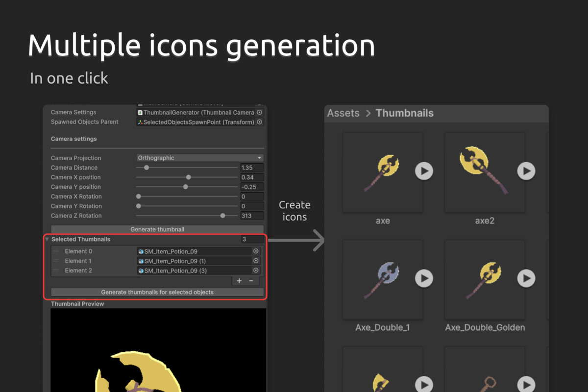Click Generate thumbnails for selected objects
The width and height of the screenshot is (588, 392).
(157, 292)
